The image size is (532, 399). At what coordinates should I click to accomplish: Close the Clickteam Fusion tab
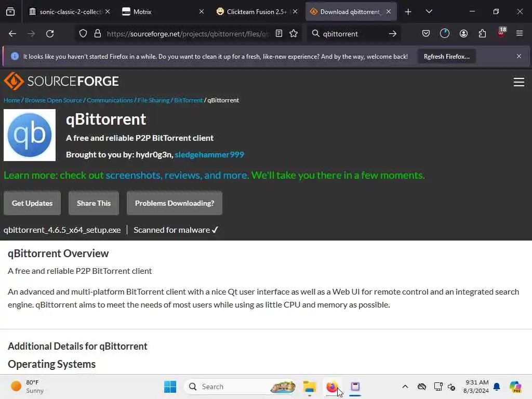click(x=295, y=11)
